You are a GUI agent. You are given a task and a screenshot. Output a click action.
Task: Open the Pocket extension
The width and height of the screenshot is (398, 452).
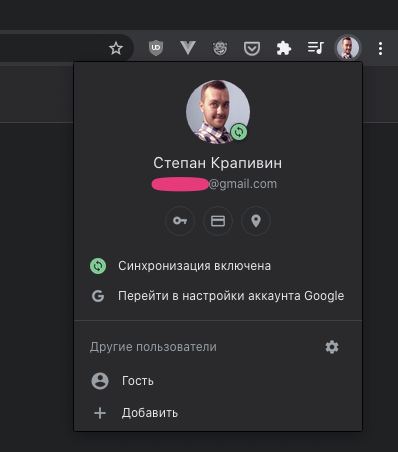point(252,49)
